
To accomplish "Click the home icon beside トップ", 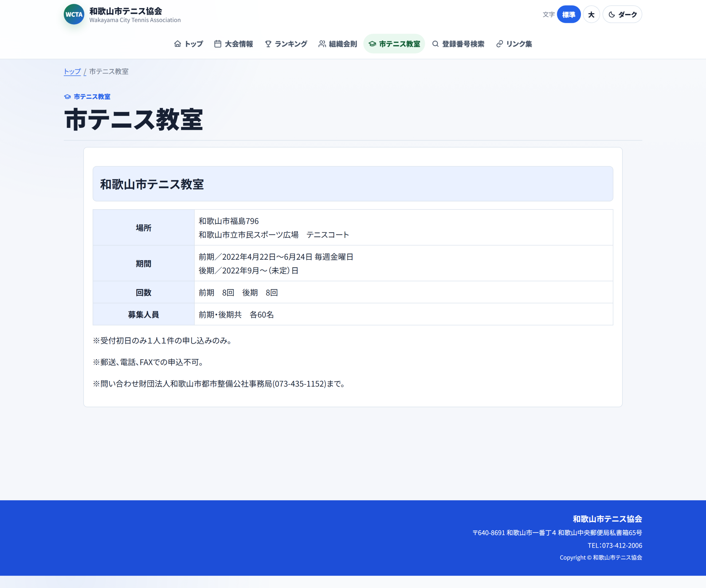I will click(178, 44).
